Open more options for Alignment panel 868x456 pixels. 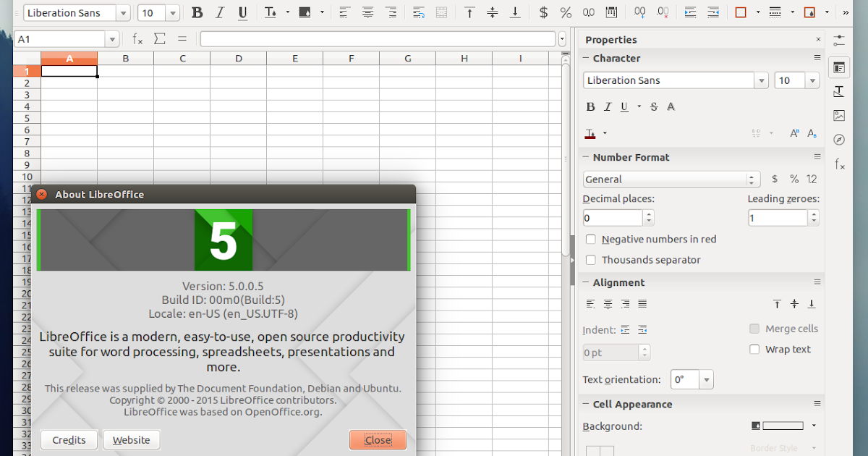click(x=817, y=282)
